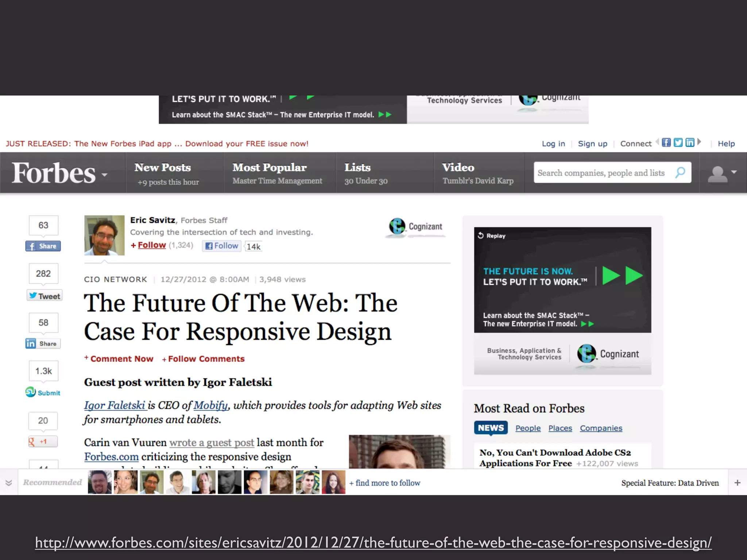
Task: Open the Mobify link
Action: pos(210,405)
